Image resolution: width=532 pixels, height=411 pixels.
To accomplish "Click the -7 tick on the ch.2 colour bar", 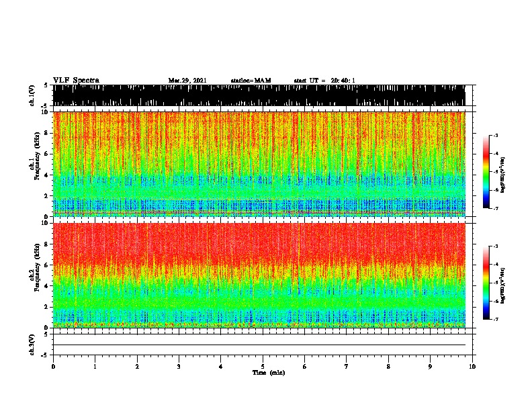I will click(x=495, y=319).
